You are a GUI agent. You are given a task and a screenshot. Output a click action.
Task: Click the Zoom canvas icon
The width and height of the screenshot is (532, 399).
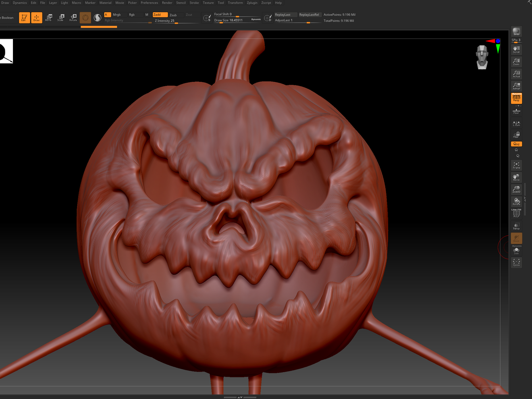[x=516, y=62]
